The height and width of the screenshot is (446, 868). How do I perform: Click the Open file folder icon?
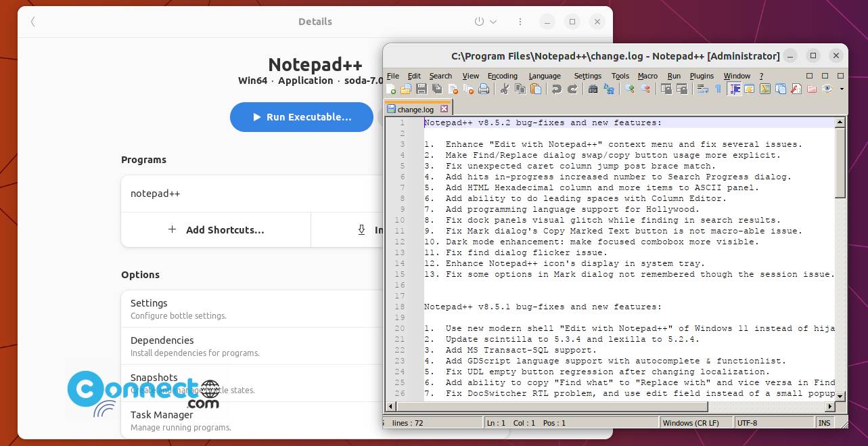[406, 89]
